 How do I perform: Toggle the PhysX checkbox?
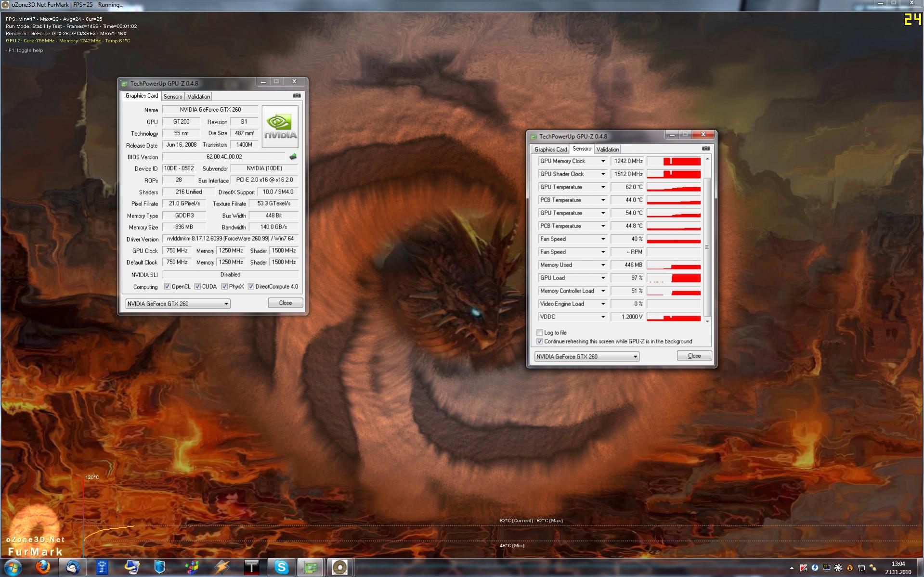[x=224, y=287]
